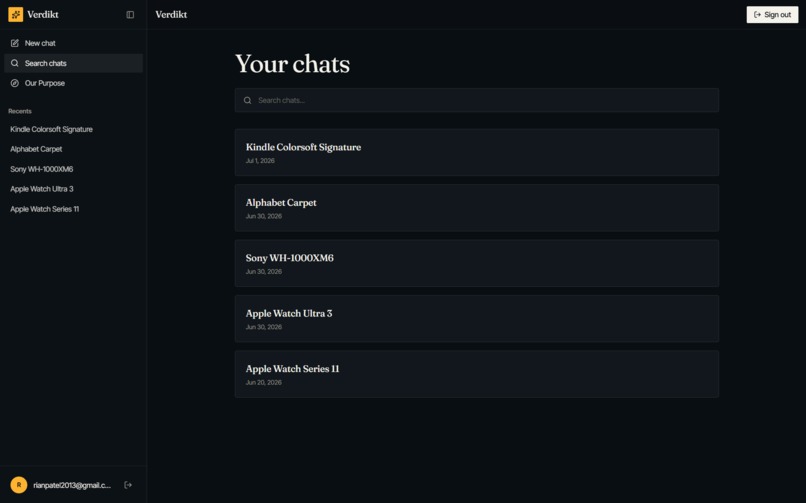Open the Kindle Colorsoft Signature chat card

click(477, 153)
